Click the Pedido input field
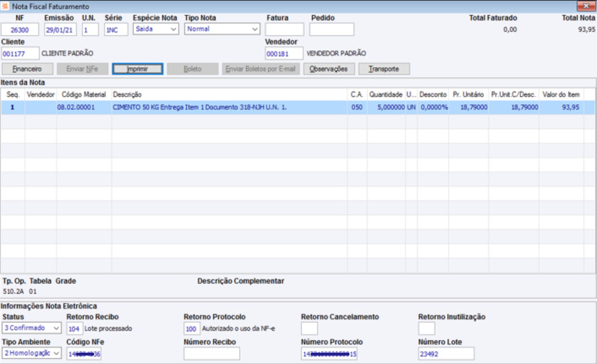This screenshot has width=597, height=364. click(331, 29)
